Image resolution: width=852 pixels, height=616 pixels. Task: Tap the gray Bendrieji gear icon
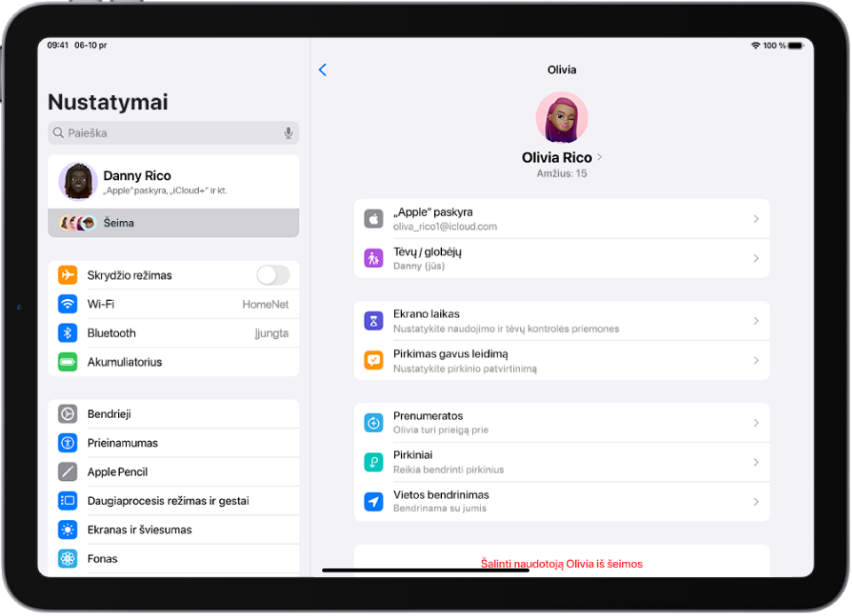pyautogui.click(x=67, y=414)
